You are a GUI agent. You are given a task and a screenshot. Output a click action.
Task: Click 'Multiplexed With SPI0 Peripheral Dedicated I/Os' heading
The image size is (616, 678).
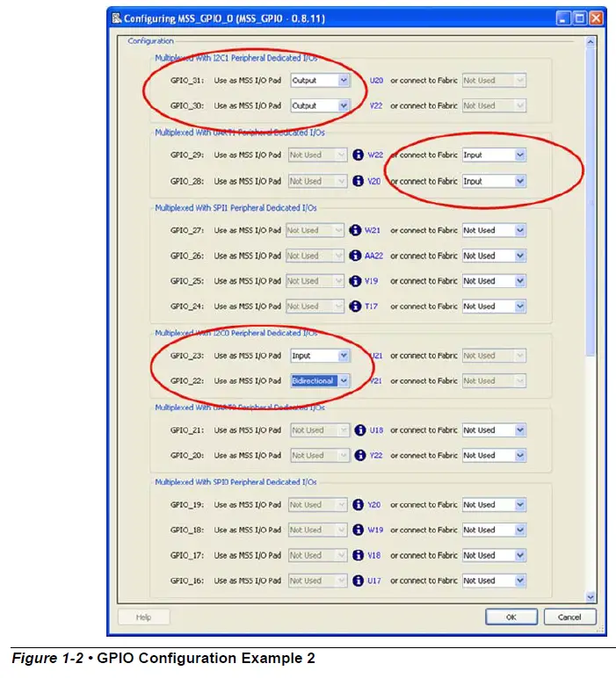click(x=236, y=481)
